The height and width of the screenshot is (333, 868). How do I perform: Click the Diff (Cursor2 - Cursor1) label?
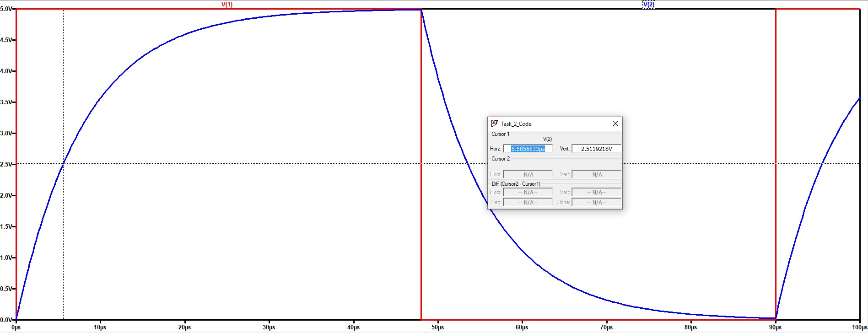[516, 184]
